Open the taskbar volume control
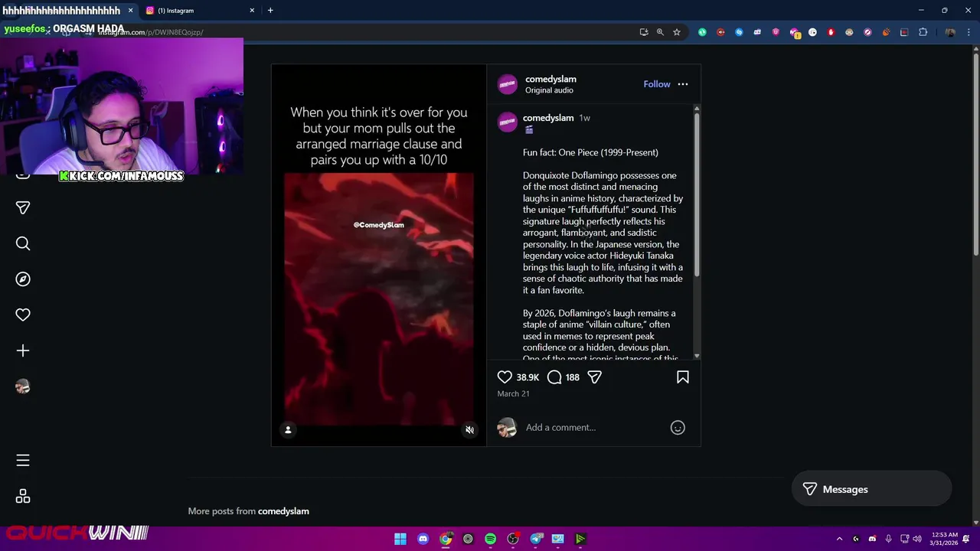Image resolution: width=980 pixels, height=551 pixels. pyautogui.click(x=917, y=539)
